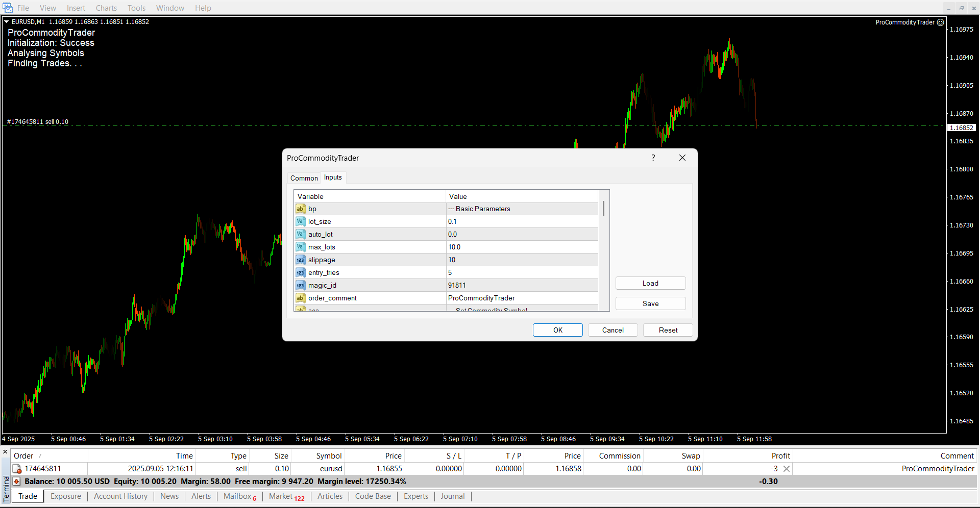Click the MetaTrader application icon in menu bar
Viewport: 980px width, 508px height.
pos(8,8)
